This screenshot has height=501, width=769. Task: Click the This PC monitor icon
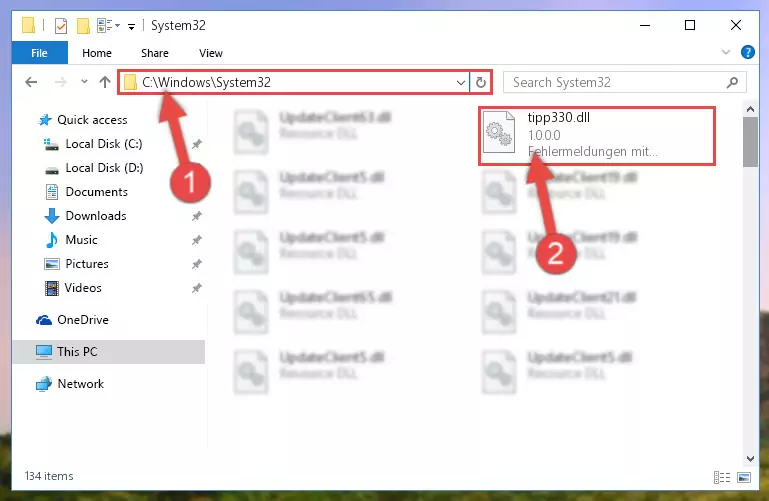pos(44,352)
